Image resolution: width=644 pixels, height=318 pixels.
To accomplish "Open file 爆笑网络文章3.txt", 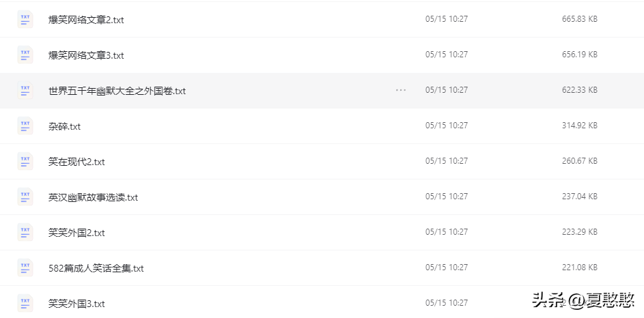I will coord(86,55).
